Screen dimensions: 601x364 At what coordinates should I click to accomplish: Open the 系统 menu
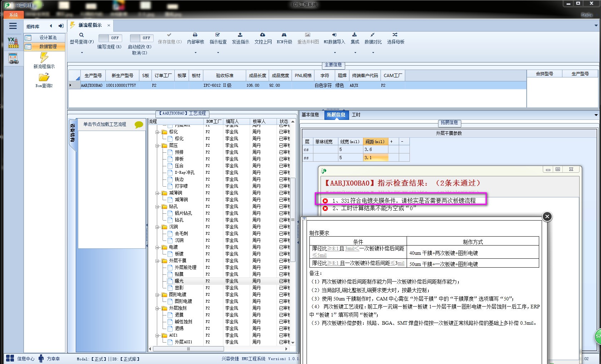pyautogui.click(x=14, y=15)
